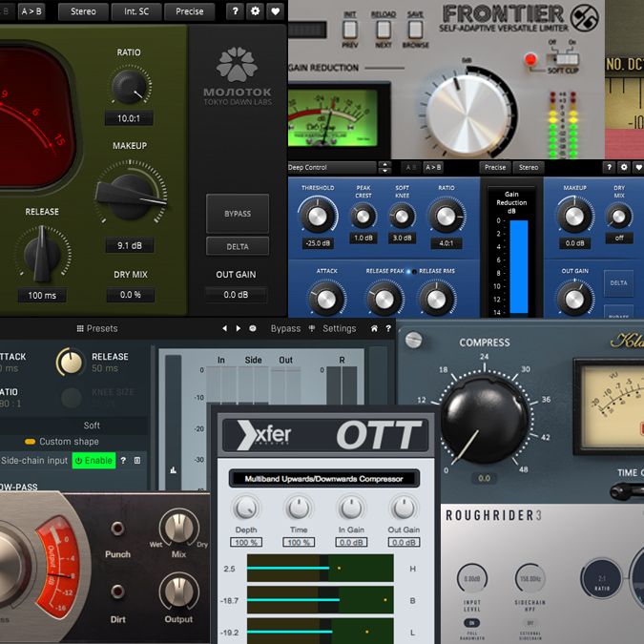The height and width of the screenshot is (644, 644).
Task: Click the heart icon in Molotok toolbar
Action: coord(275,11)
